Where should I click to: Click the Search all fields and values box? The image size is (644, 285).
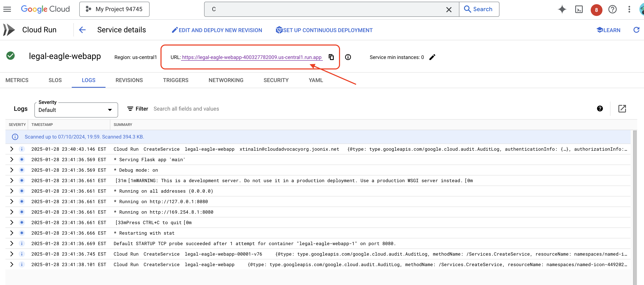pos(186,109)
